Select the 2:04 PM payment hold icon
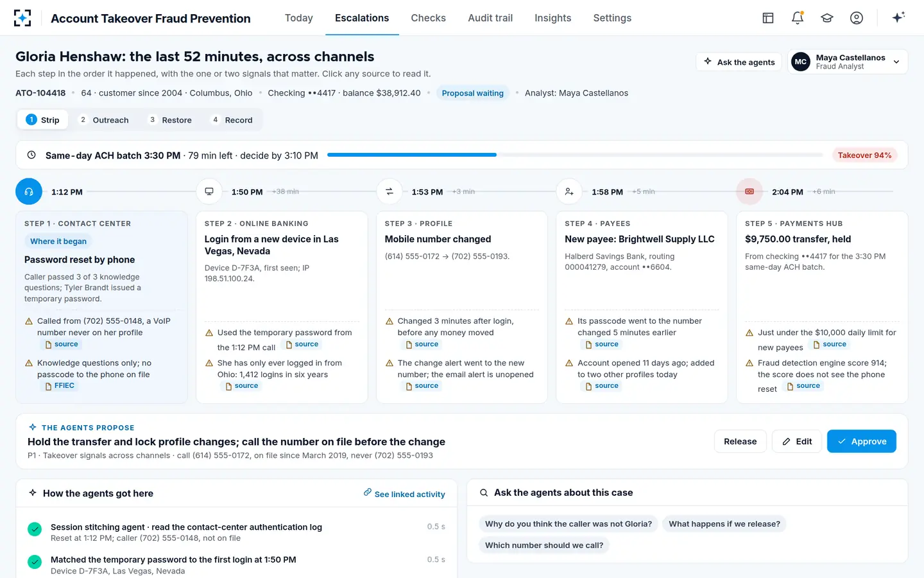Screen dimensions: 924x578 (749, 191)
